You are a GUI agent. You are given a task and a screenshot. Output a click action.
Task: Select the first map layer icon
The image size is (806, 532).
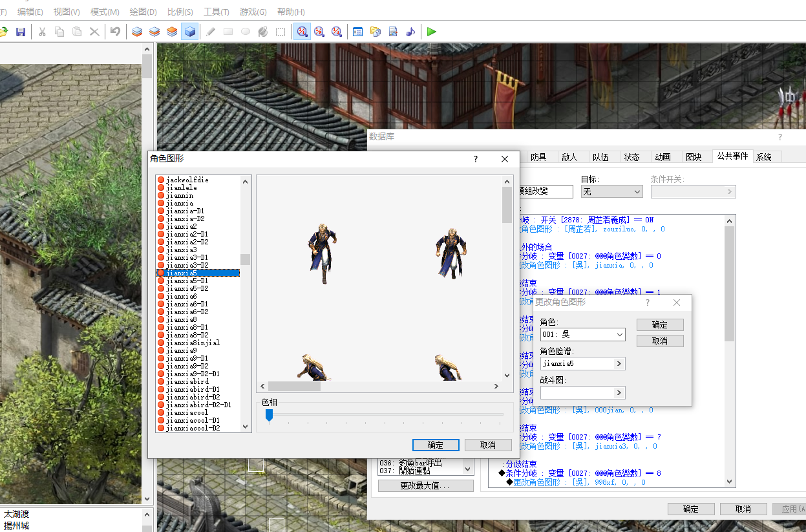(137, 32)
